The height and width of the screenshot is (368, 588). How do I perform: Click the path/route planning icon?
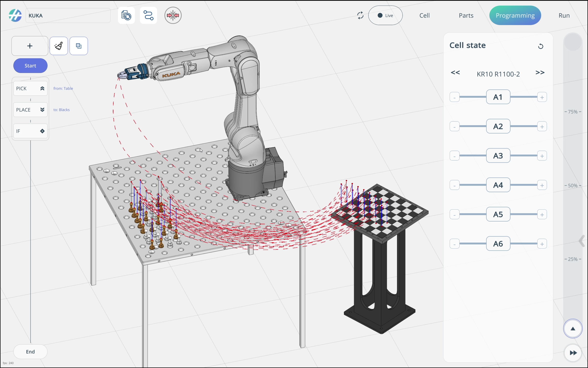(x=149, y=16)
